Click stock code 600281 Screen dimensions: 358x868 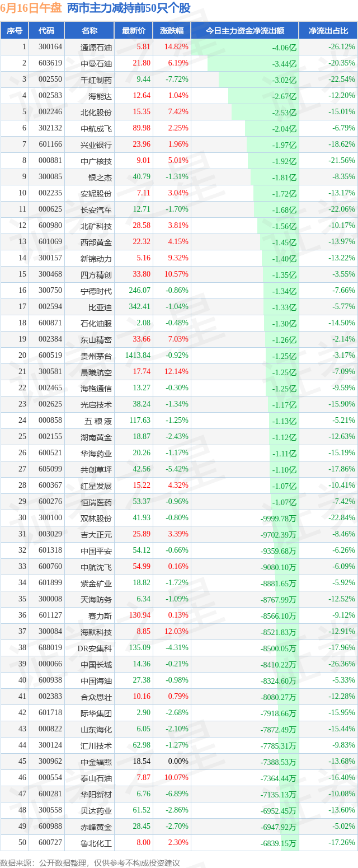click(x=50, y=794)
